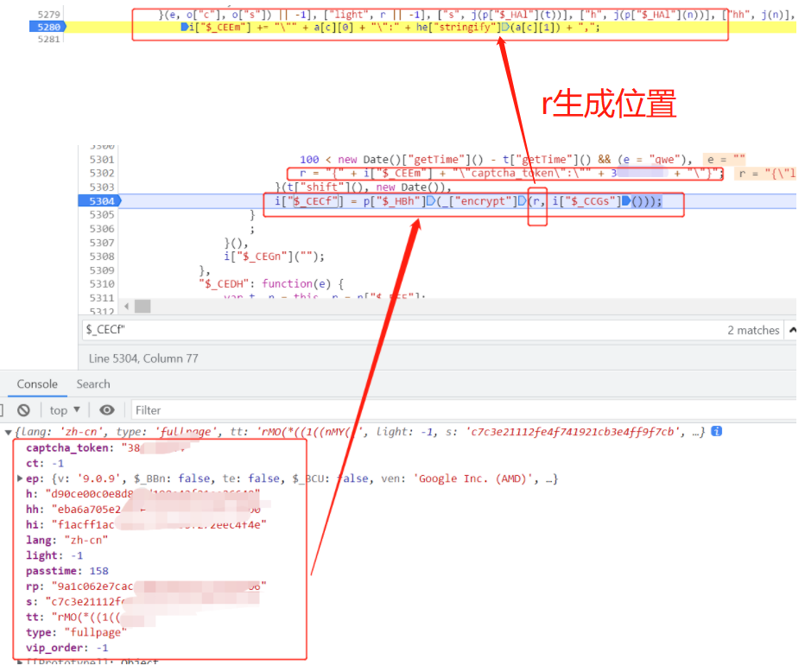Click the "$_CEDH": function(e) code on line 5310
Viewport: 805px width, 672px height.
point(271,284)
